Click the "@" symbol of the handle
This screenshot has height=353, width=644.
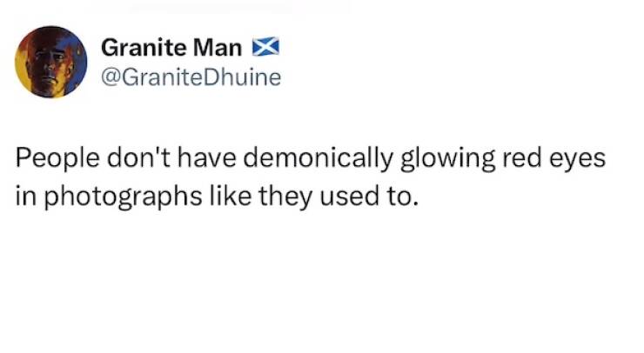point(111,77)
